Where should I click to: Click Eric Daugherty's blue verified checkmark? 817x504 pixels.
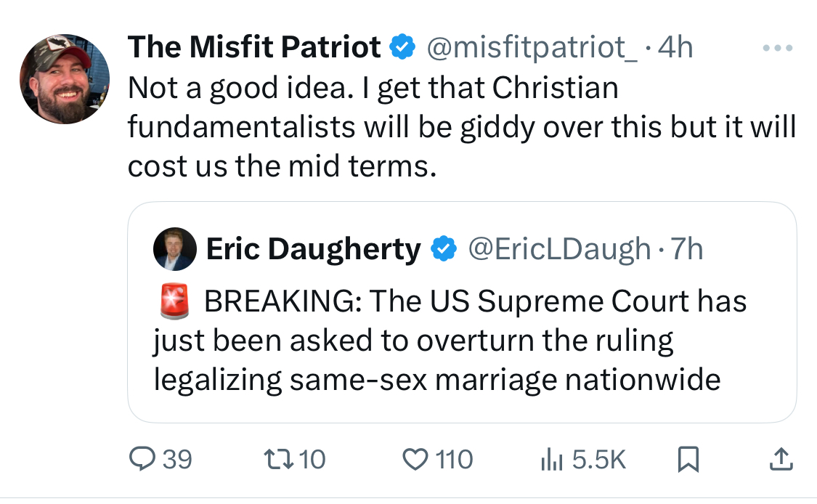444,248
